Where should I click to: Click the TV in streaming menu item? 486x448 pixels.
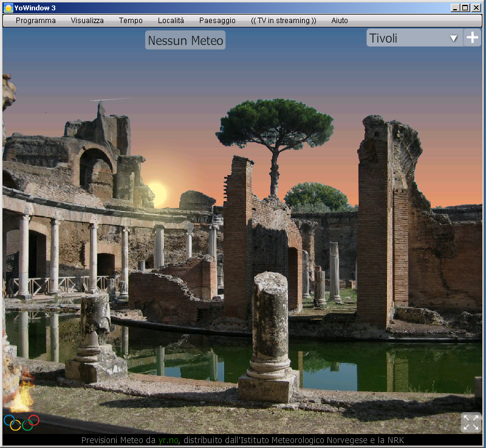[283, 21]
